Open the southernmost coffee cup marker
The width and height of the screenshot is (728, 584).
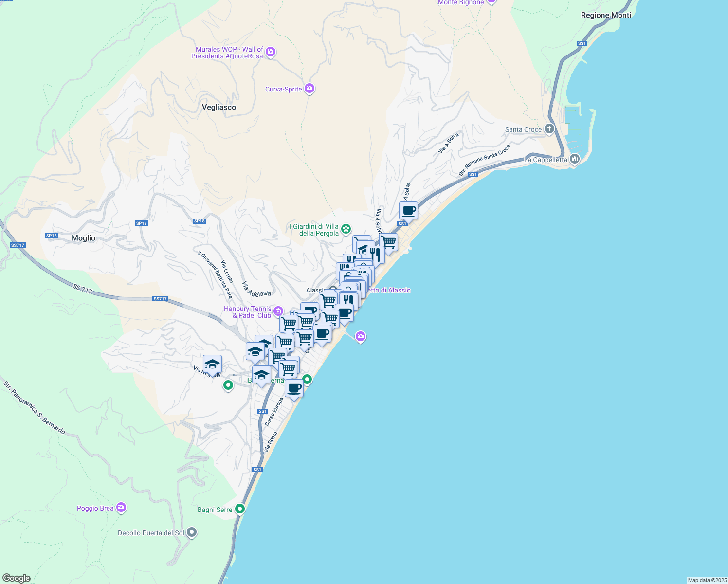[x=294, y=388]
